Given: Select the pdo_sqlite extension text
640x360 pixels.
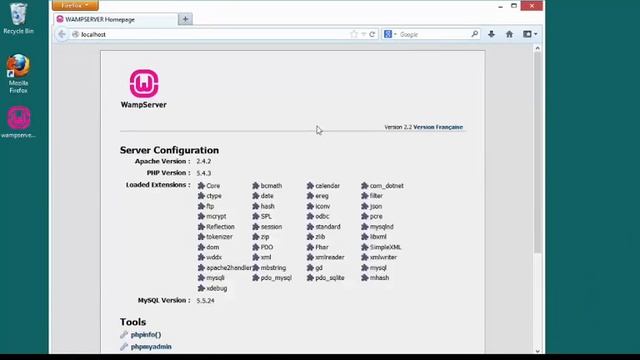Looking at the screenshot, I should 330,278.
